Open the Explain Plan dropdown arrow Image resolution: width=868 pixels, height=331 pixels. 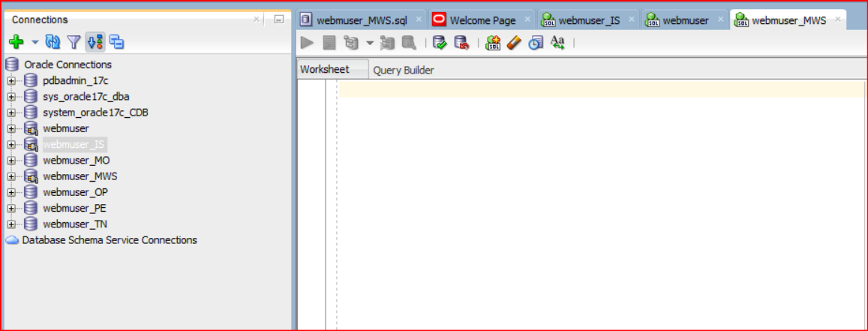[x=370, y=43]
